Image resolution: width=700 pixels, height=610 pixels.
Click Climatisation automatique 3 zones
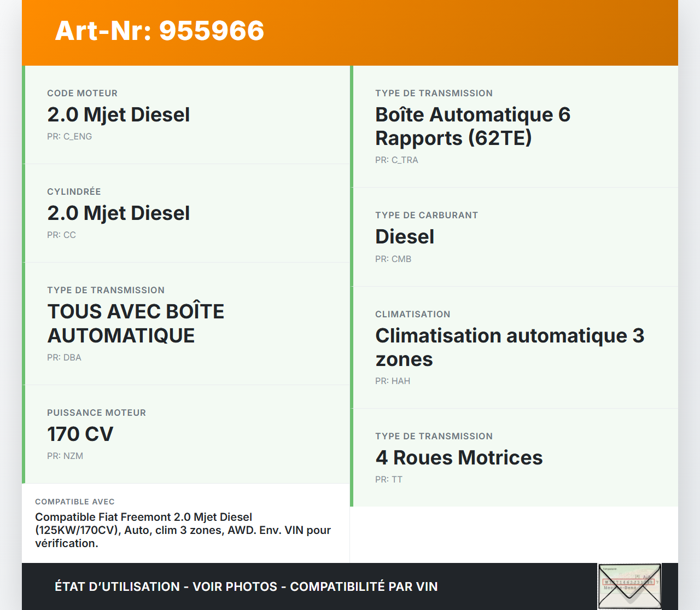pos(510,347)
